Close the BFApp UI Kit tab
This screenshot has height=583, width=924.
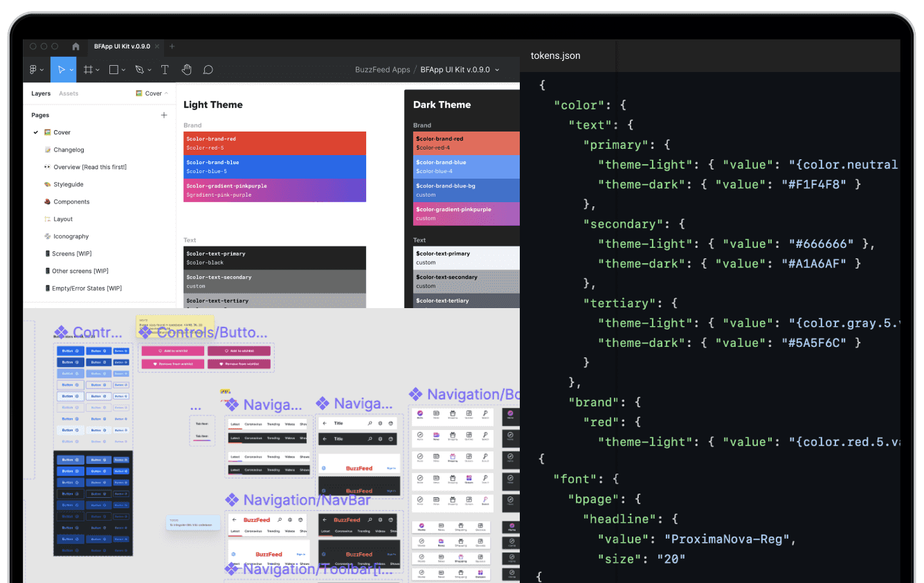158,46
